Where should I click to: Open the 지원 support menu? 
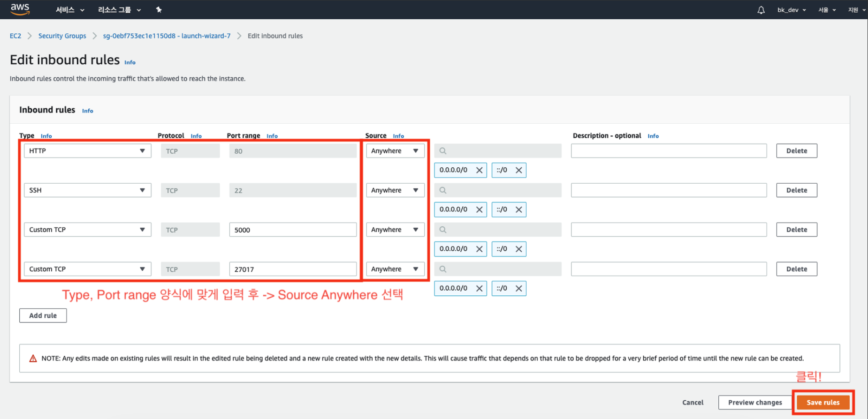coord(857,10)
